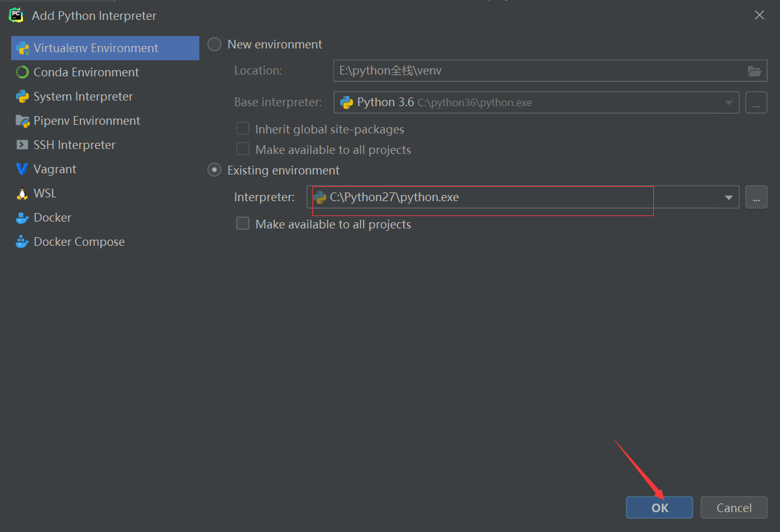Open Virtualenv Environment settings page
Image resolution: width=780 pixels, height=532 pixels.
105,48
